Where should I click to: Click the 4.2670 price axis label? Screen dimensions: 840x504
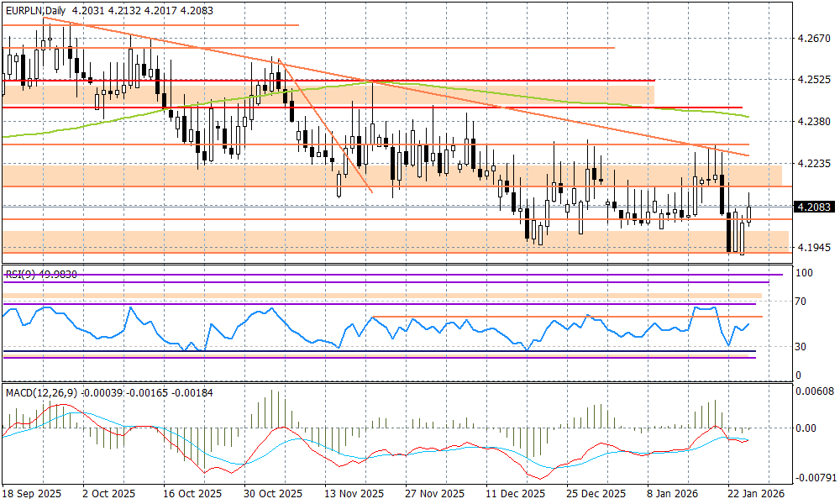point(813,39)
